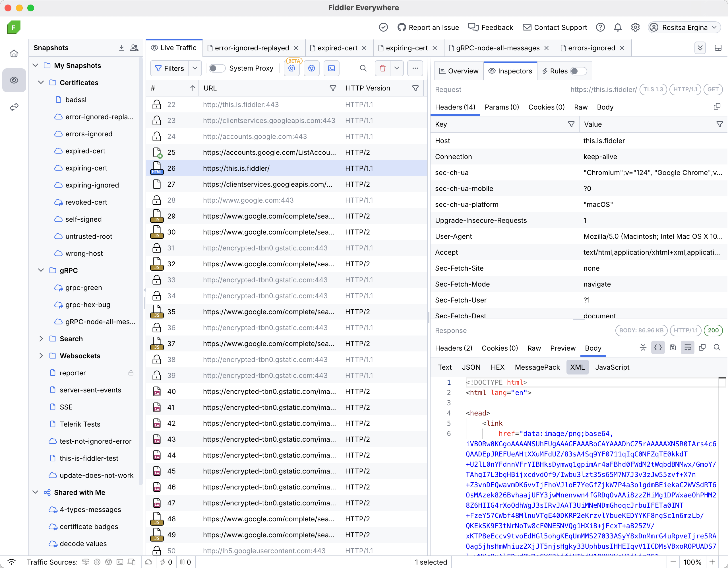Expand the Websockets folder
This screenshot has height=568, width=728.
[41, 356]
